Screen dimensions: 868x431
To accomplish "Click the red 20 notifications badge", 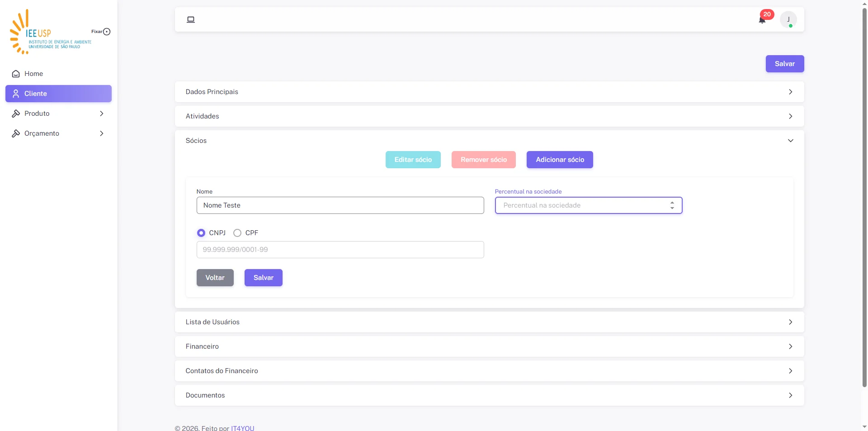I will pyautogui.click(x=767, y=14).
